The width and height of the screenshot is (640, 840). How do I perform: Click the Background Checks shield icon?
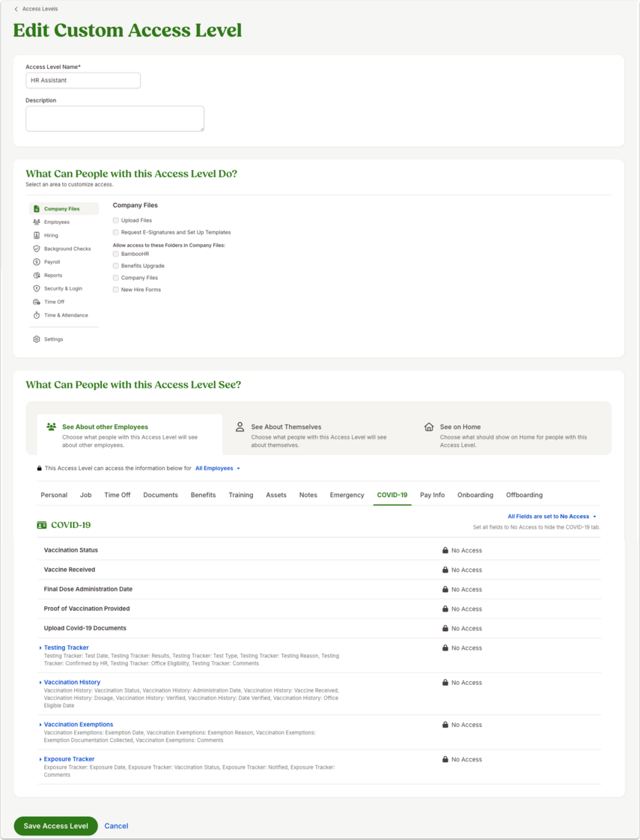[x=37, y=249]
